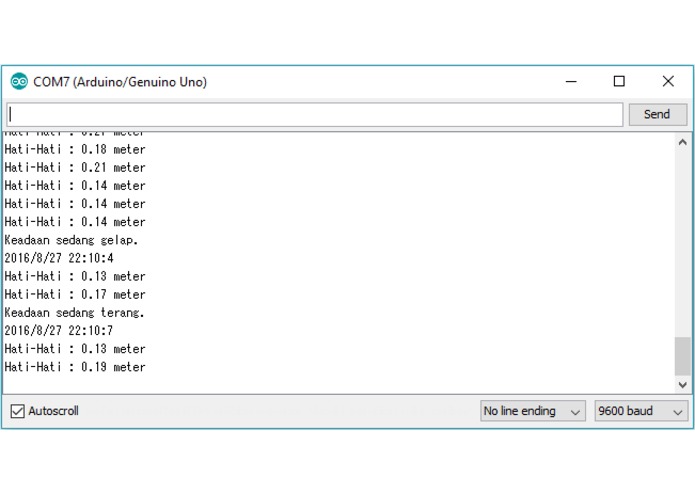This screenshot has height=494, width=695.
Task: Maximize the COM7 serial monitor window
Action: 619,82
